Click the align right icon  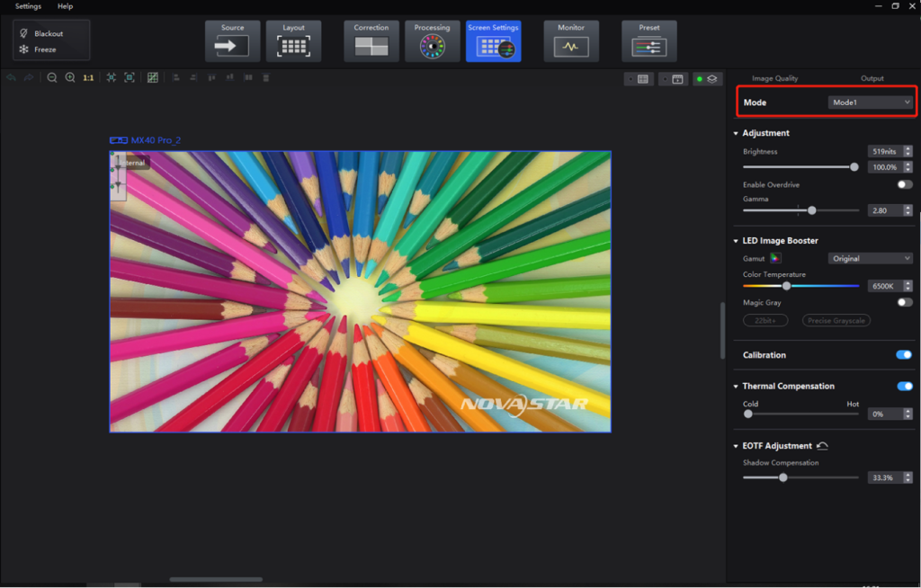(193, 77)
